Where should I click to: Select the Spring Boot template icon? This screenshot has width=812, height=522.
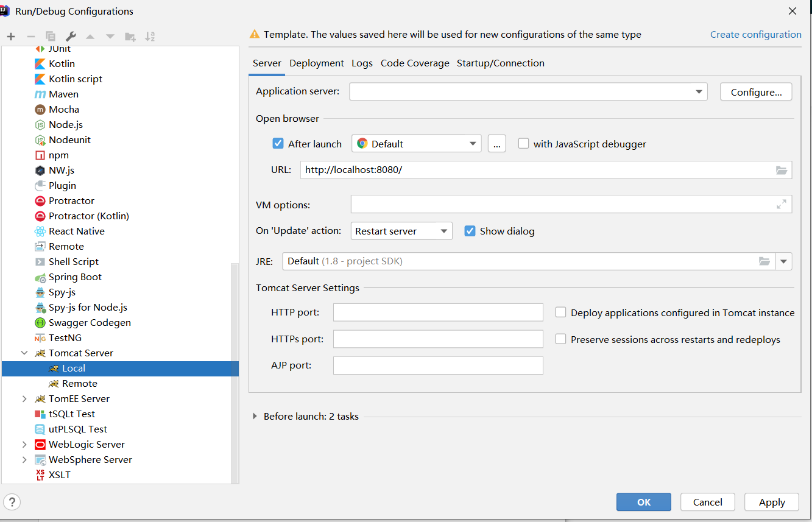coord(40,277)
